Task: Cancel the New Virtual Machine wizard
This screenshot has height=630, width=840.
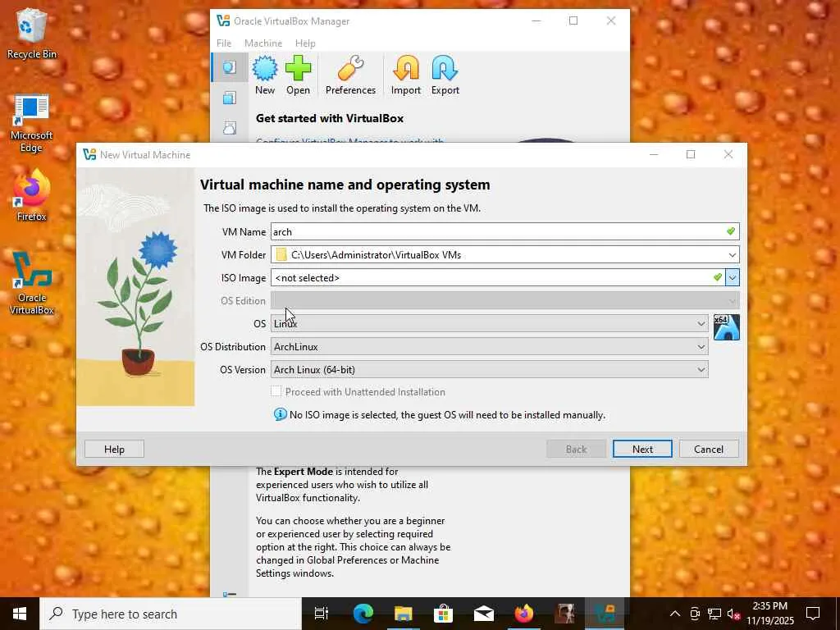Action: click(x=709, y=449)
